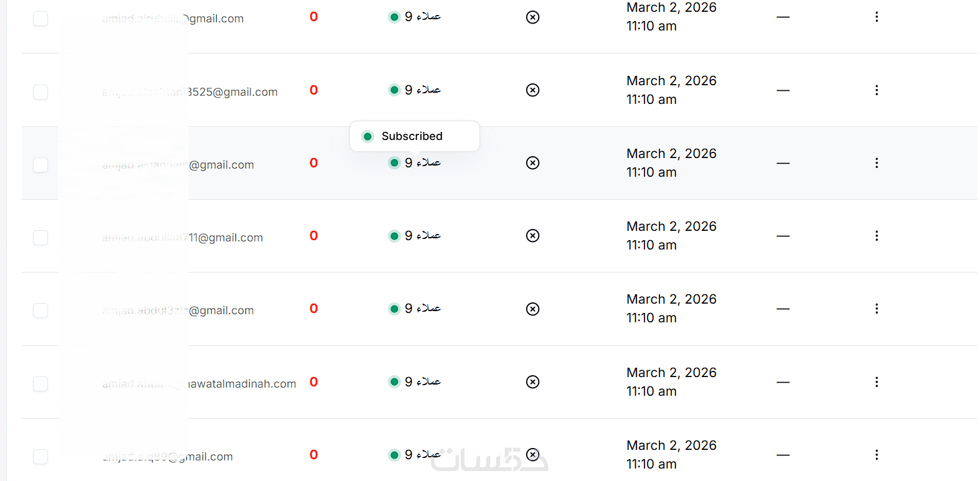This screenshot has height=481, width=980.
Task: Expand the three-dot menu for the awatalmadinah.com row
Action: 877,382
